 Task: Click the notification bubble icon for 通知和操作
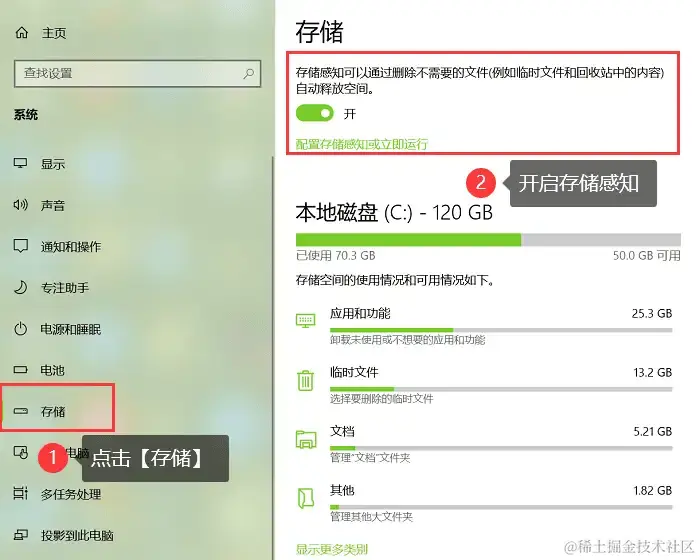tap(21, 246)
